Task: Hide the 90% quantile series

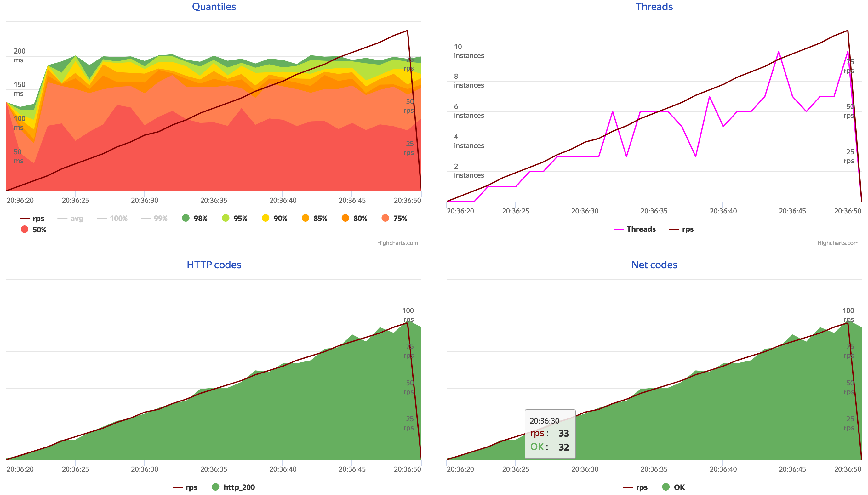Action: pyautogui.click(x=266, y=218)
